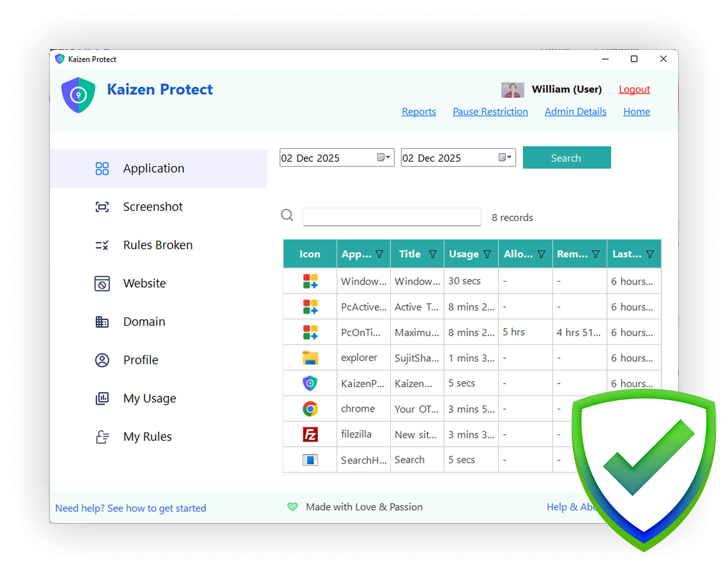This screenshot has height=573, width=728.
Task: Click the filezilla row icon
Action: (310, 434)
